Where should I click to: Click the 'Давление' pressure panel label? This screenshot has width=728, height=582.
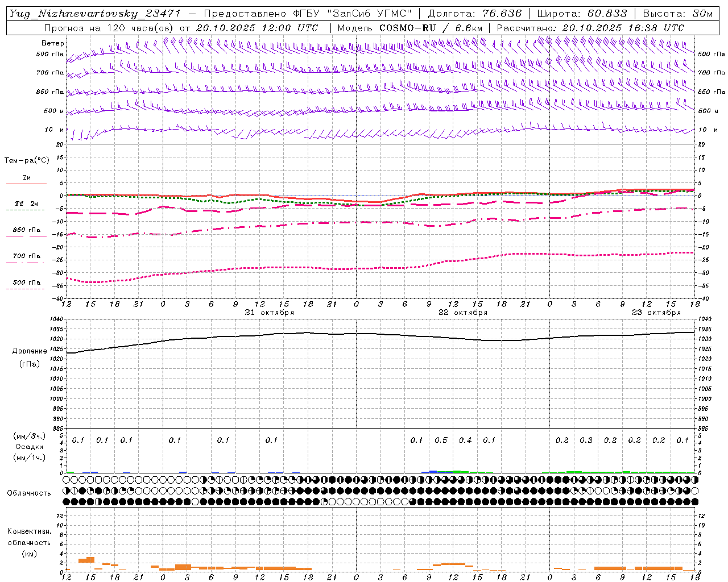point(30,351)
